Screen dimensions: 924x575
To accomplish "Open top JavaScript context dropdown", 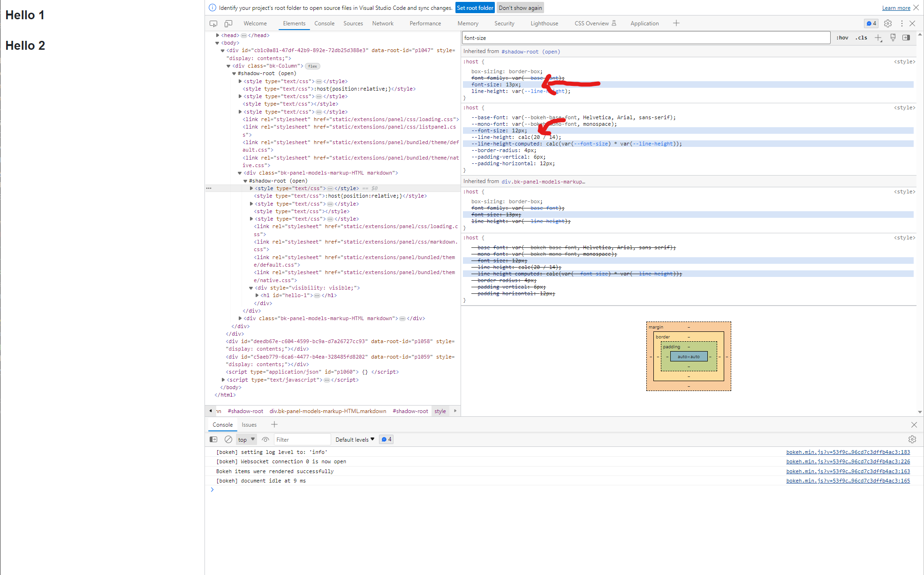I will pos(246,439).
